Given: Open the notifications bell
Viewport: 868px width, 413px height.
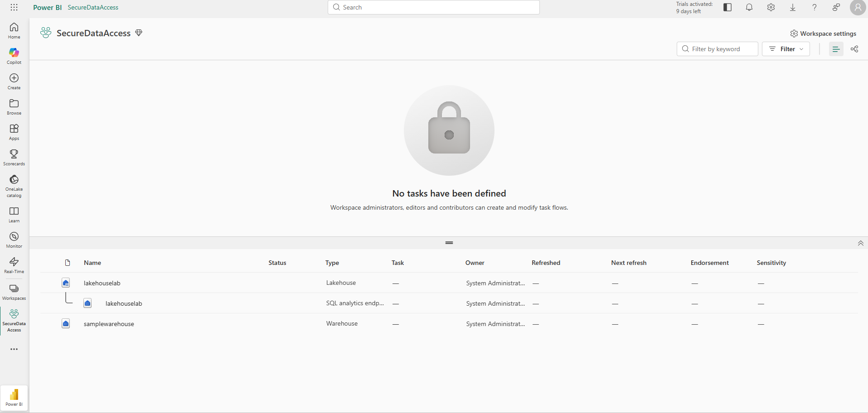Looking at the screenshot, I should coord(749,7).
